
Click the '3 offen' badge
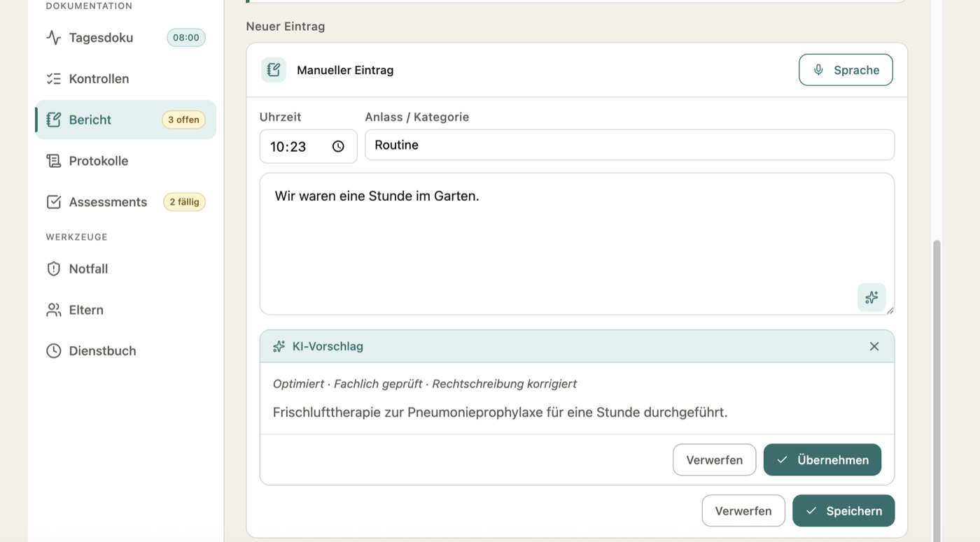click(184, 120)
